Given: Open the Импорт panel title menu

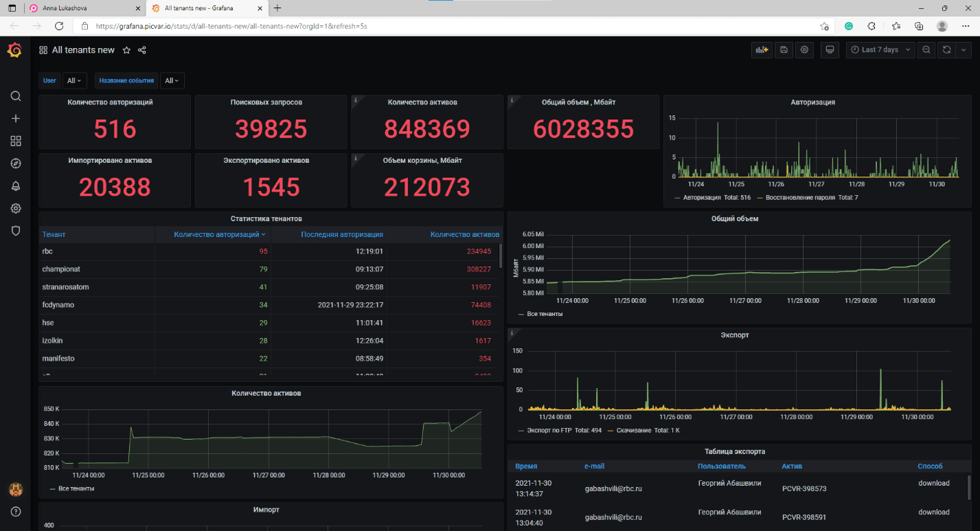Looking at the screenshot, I should pos(266,510).
